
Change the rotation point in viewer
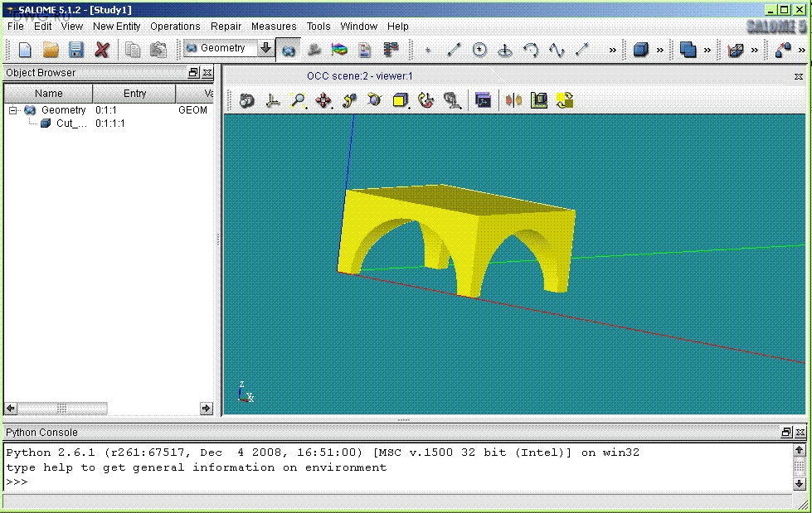pos(349,100)
